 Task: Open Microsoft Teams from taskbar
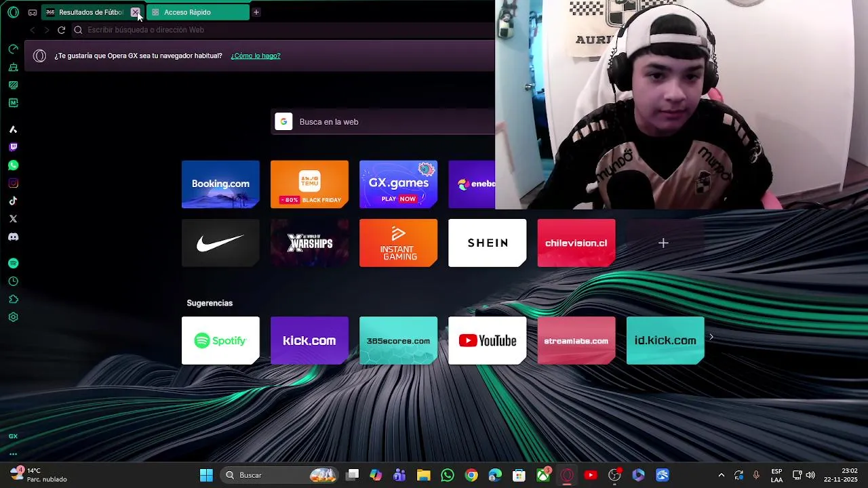[x=399, y=475]
